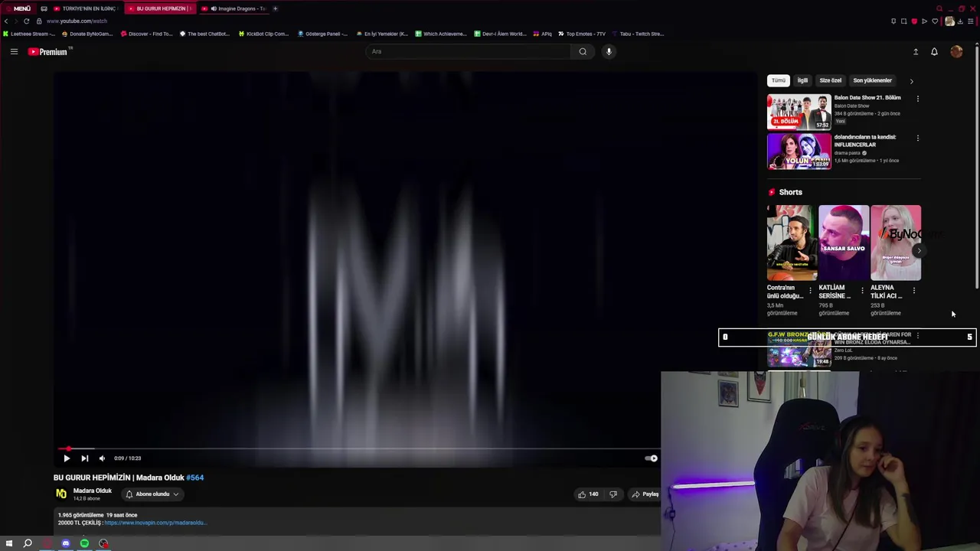Image resolution: width=980 pixels, height=551 pixels.
Task: Toggle the autoplay switch
Action: point(651,458)
